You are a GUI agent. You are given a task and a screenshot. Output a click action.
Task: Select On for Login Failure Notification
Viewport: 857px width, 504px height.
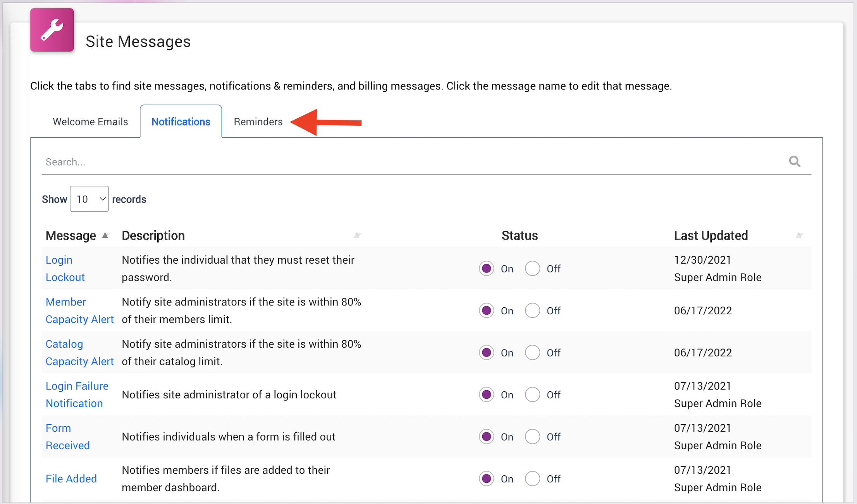(x=486, y=395)
